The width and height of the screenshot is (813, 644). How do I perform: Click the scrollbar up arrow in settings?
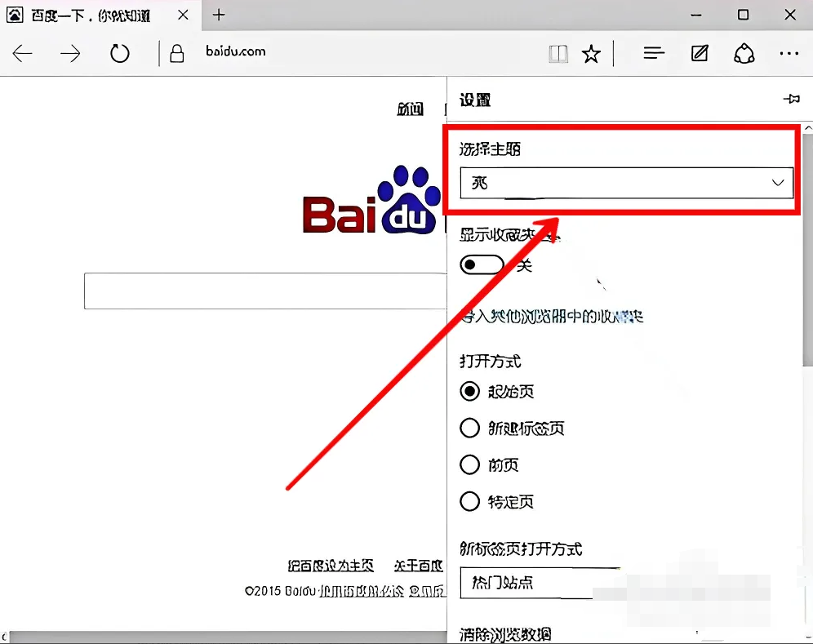808,127
